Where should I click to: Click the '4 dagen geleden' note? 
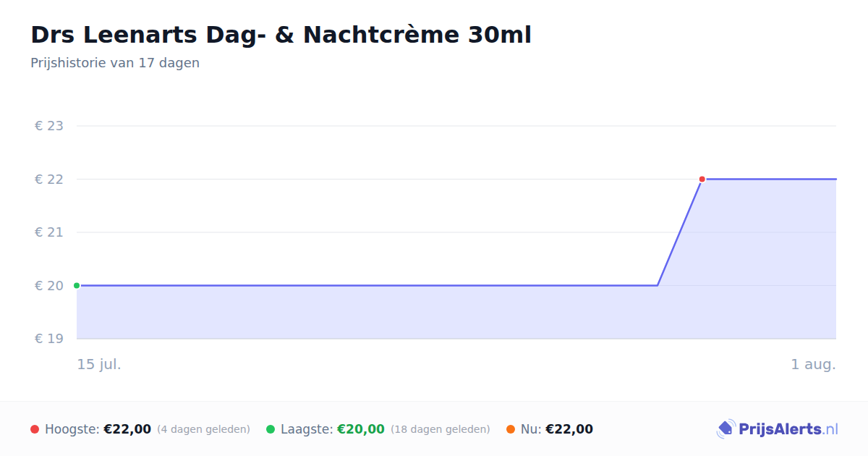(203, 429)
